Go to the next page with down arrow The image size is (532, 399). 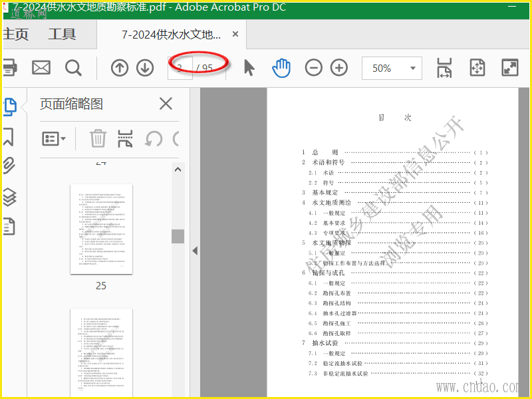point(145,68)
